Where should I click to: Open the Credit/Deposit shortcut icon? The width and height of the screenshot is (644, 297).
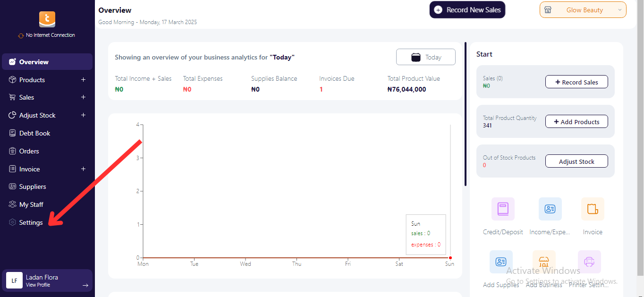tap(503, 209)
